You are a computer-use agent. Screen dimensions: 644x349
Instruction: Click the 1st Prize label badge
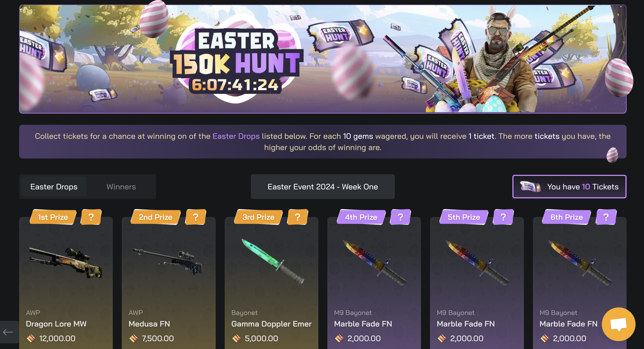(x=53, y=217)
